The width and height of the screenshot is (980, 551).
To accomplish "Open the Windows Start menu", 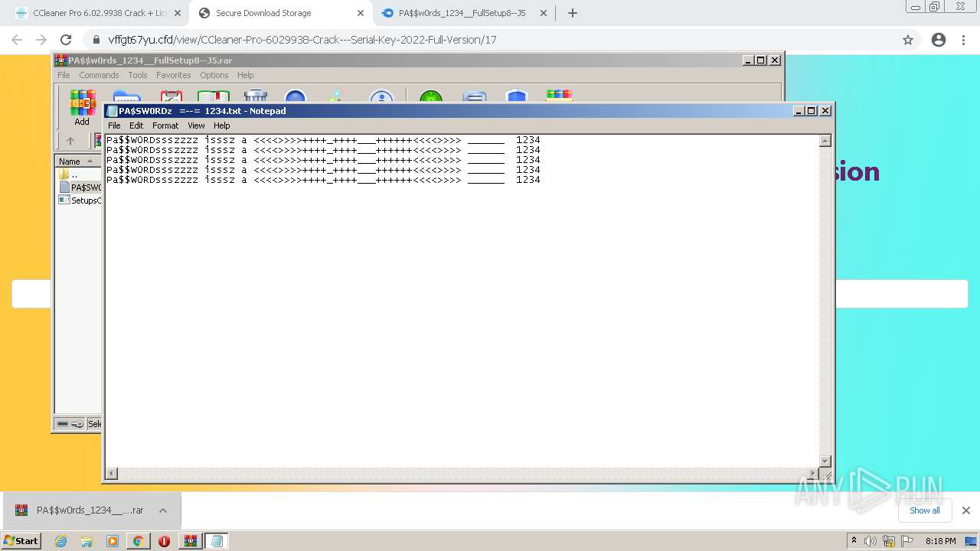I will click(x=21, y=540).
